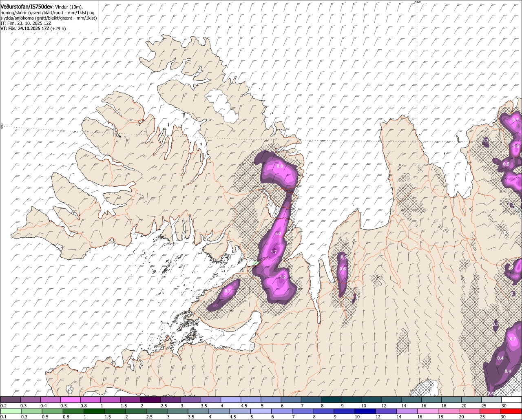
Task: Click the pale green first swatch in the bottom legend row
Action: (x=11, y=411)
